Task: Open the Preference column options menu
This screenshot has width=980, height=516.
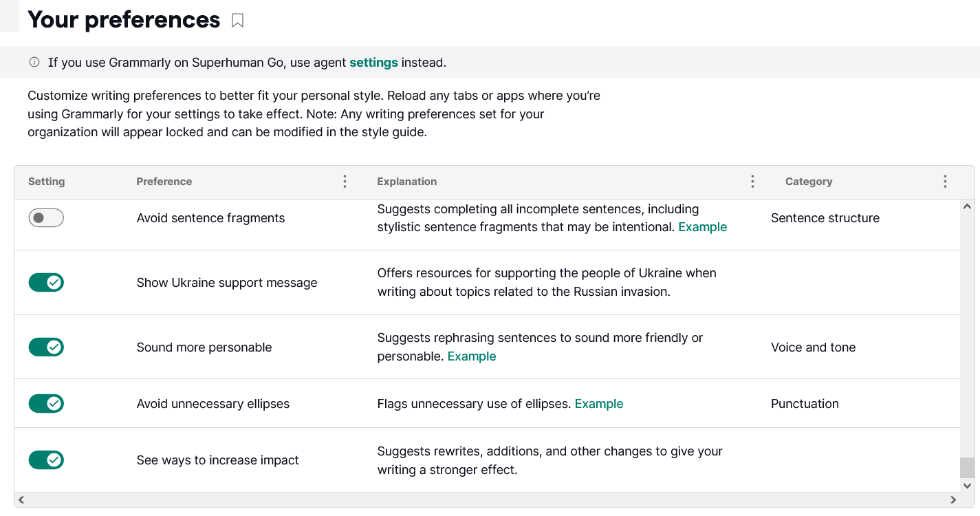Action: pyautogui.click(x=345, y=182)
